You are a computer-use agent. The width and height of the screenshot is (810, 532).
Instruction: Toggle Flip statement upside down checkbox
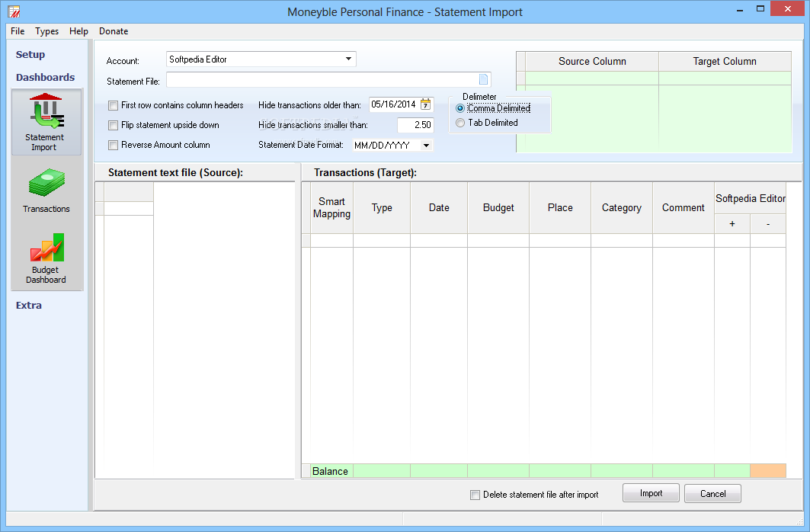click(113, 125)
